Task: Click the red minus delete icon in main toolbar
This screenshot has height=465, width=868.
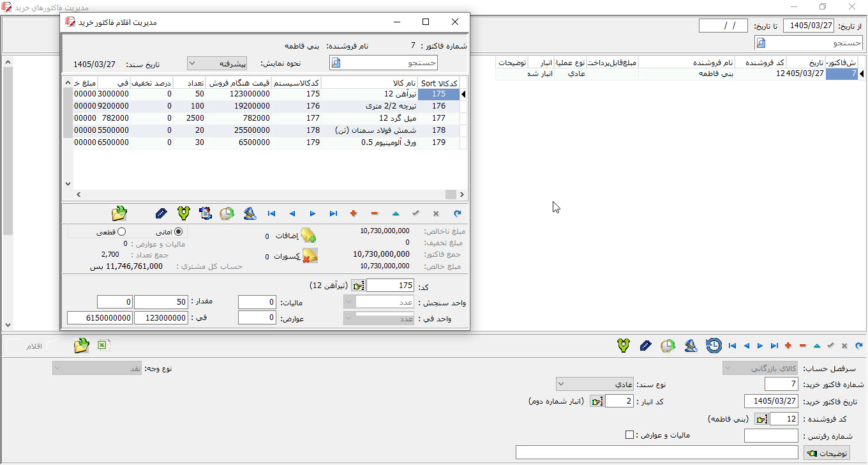Action: pyautogui.click(x=802, y=346)
